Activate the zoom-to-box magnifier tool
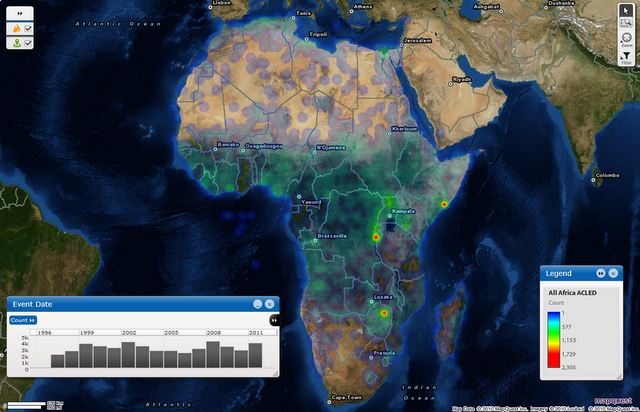Viewport: 640px width, 412px height. [627, 25]
